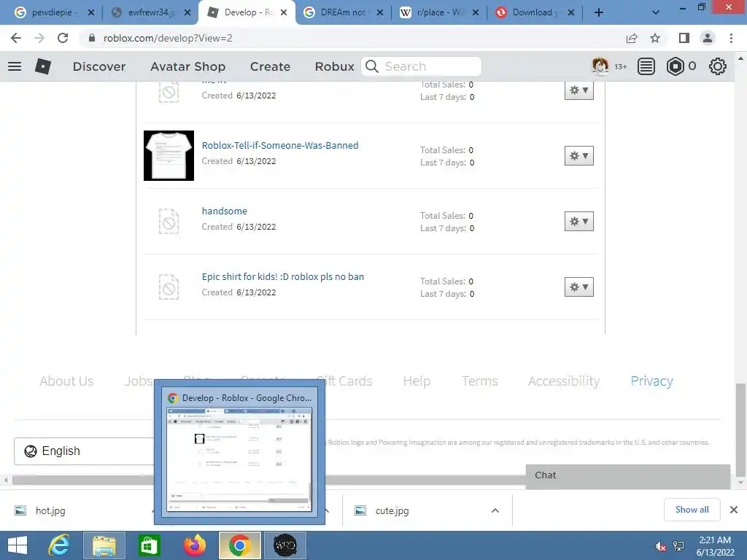747x560 pixels.
Task: Open Epic shirt for kids link
Action: pyautogui.click(x=282, y=276)
